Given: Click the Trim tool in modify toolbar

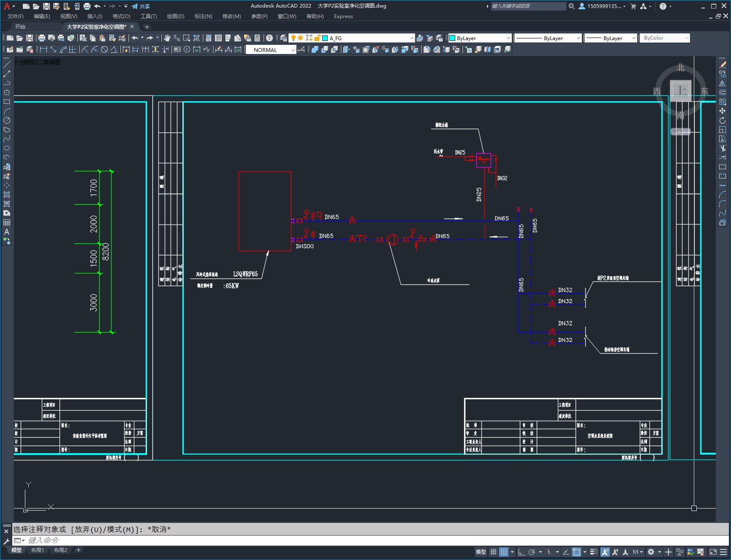Looking at the screenshot, I should 723,148.
